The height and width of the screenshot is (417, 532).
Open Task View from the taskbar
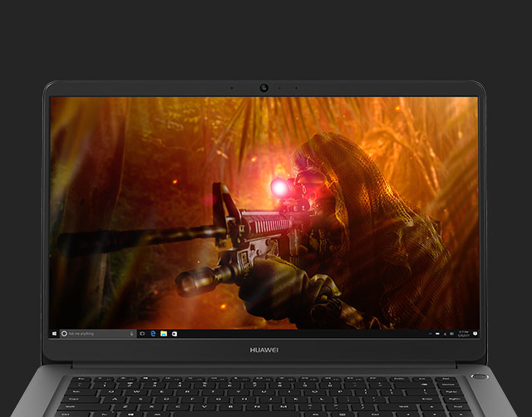coord(142,334)
